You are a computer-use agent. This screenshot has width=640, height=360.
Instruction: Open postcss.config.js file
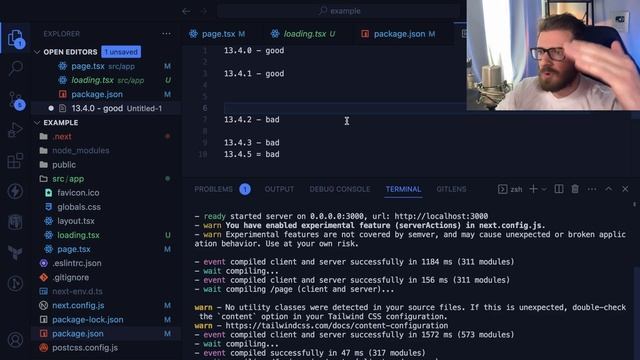coord(106,348)
